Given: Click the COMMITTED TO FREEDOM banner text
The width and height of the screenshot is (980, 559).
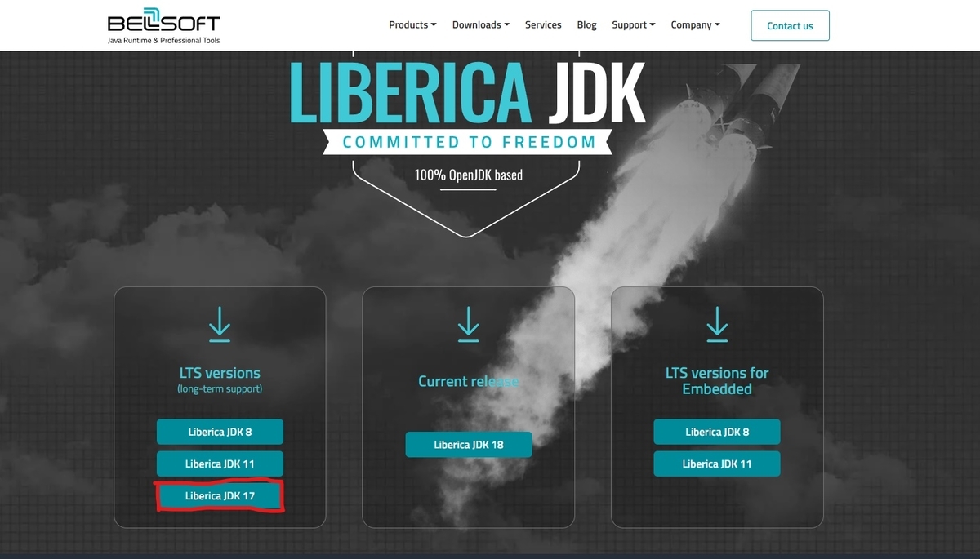Looking at the screenshot, I should (x=469, y=142).
